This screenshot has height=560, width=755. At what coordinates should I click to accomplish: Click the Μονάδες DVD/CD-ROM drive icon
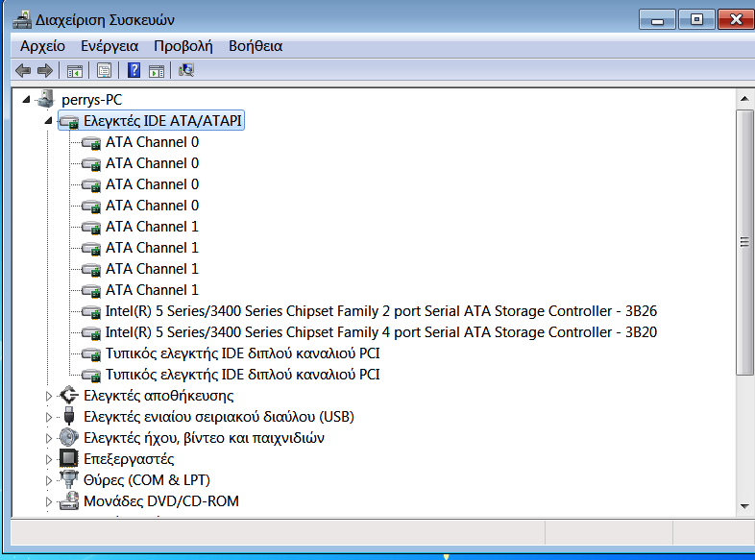pyautogui.click(x=69, y=500)
